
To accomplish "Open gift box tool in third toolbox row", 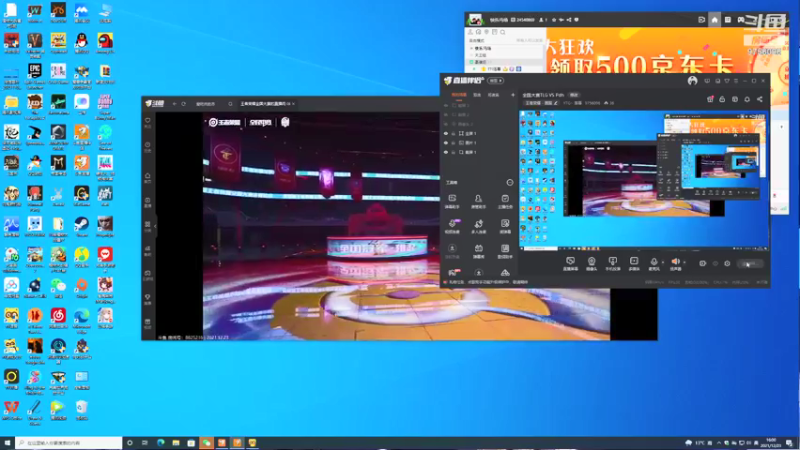I will pos(478,251).
